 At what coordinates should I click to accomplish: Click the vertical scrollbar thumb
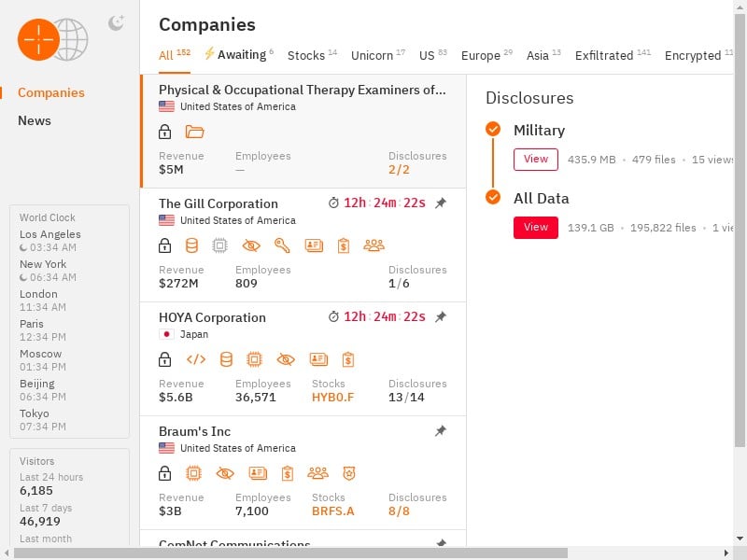740,231
